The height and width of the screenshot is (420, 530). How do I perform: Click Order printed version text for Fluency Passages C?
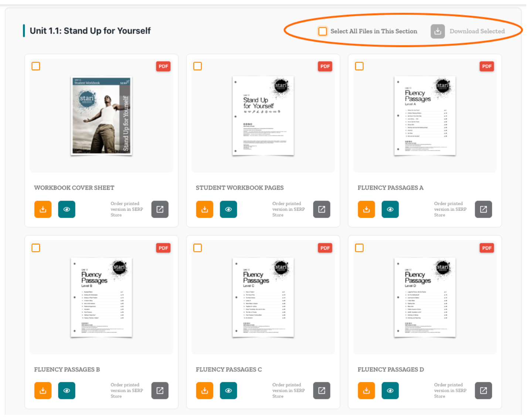click(289, 390)
